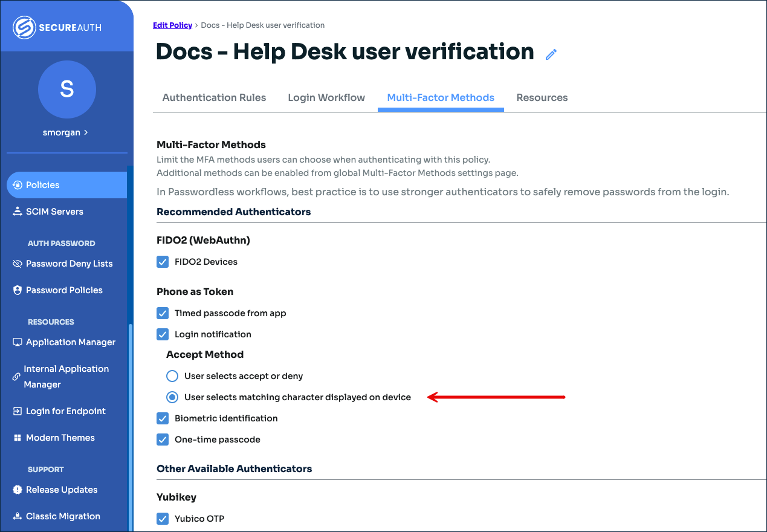Click the Password Deny Lists eye-slash icon
The image size is (767, 532).
[x=18, y=264]
